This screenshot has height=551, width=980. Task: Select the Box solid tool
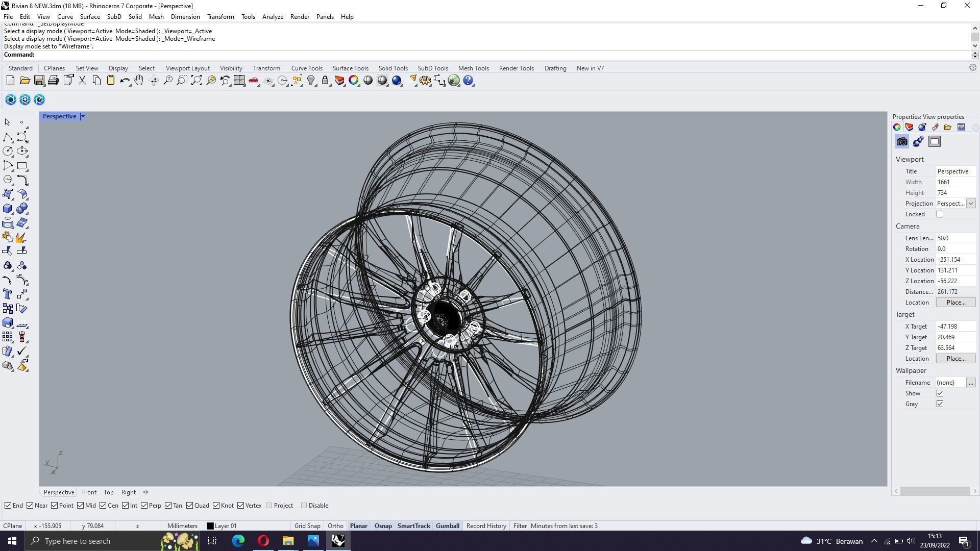[x=8, y=209]
